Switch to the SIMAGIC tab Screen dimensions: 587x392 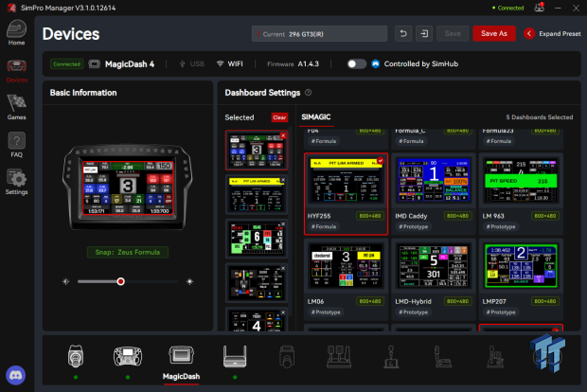coord(316,117)
